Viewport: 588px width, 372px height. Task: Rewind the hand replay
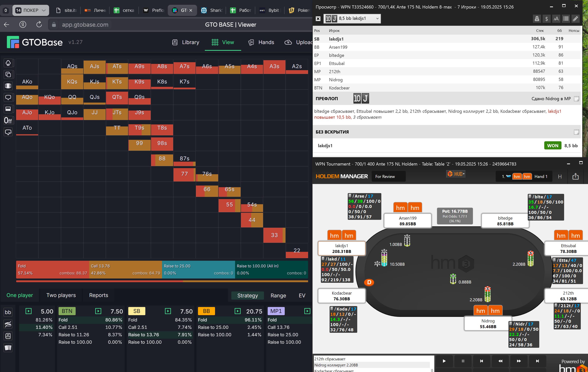[500, 361]
